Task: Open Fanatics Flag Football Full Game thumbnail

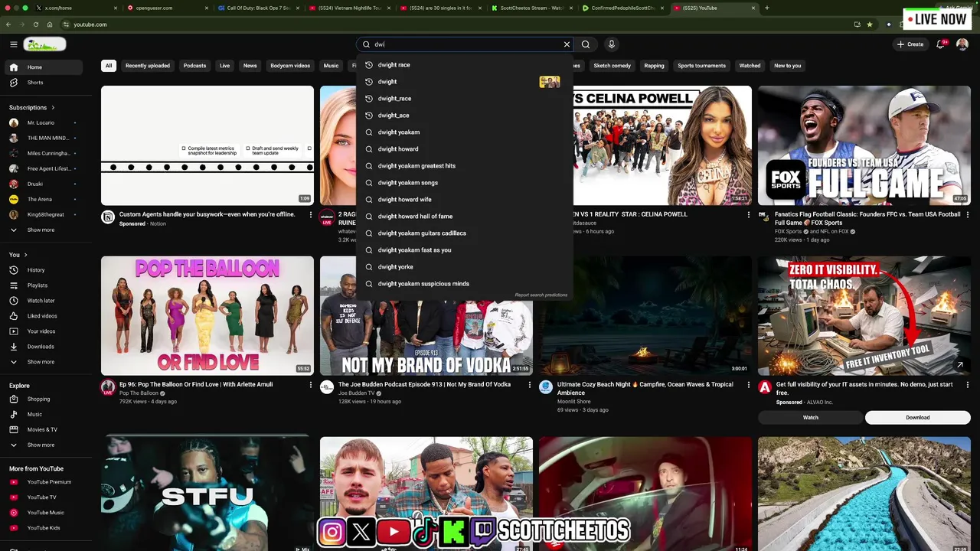Action: (864, 145)
